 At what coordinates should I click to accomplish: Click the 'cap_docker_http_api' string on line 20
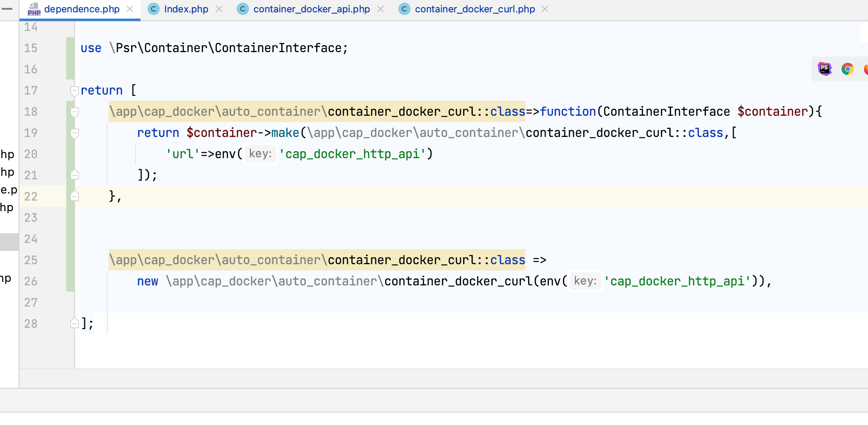click(x=353, y=154)
